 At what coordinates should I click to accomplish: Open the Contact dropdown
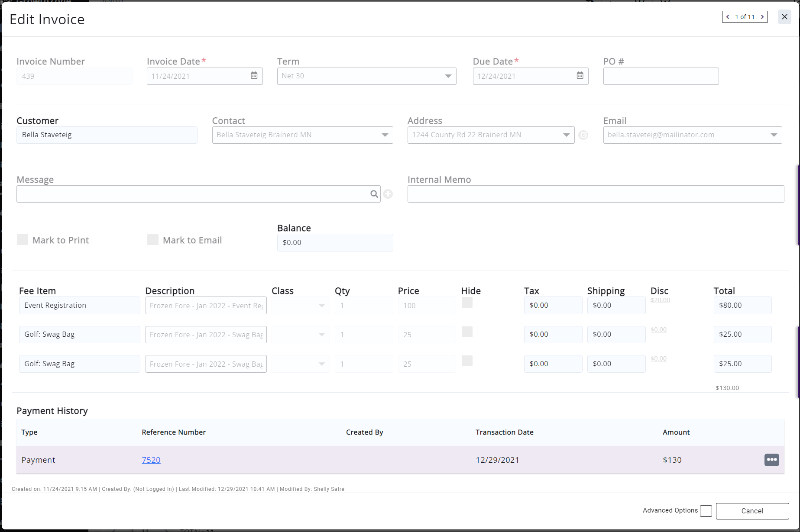[x=385, y=135]
